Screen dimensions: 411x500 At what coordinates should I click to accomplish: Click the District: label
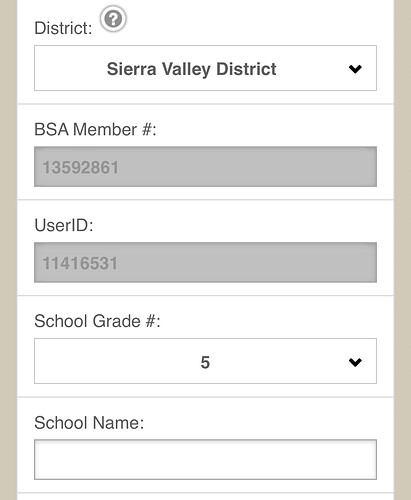(x=63, y=28)
